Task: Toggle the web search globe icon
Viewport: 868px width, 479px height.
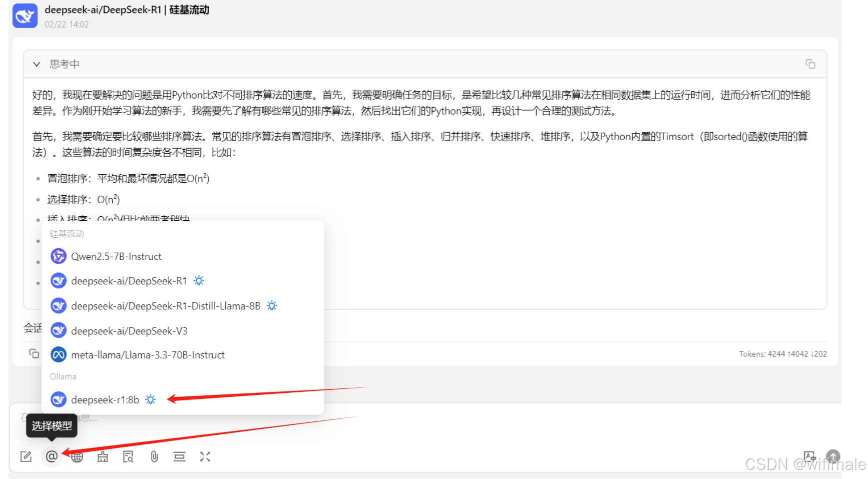Action: click(x=77, y=456)
